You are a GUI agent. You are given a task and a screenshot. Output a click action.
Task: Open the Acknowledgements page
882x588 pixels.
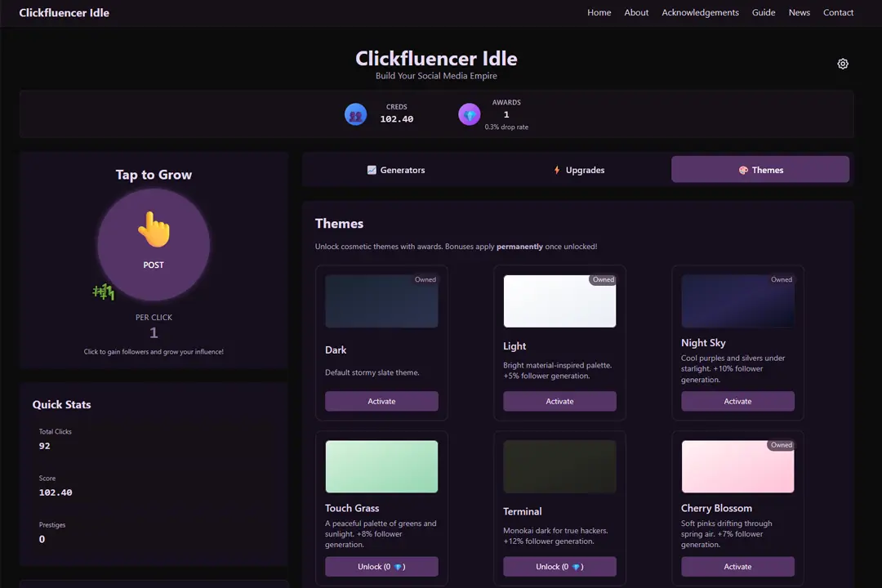tap(700, 12)
